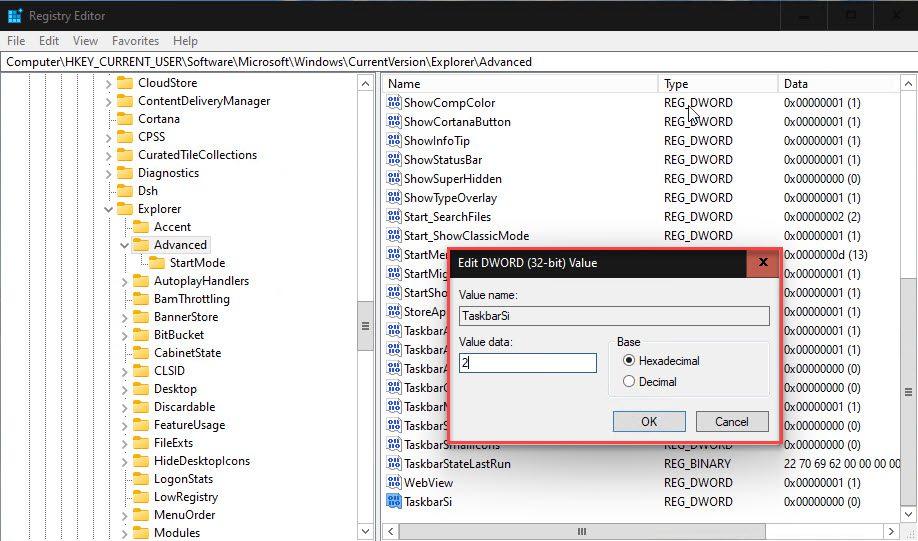
Task: Click the Accent folder icon
Action: pos(141,227)
